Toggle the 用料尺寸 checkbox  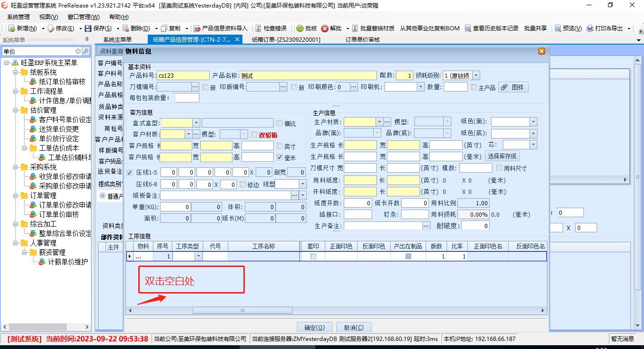pos(500,168)
